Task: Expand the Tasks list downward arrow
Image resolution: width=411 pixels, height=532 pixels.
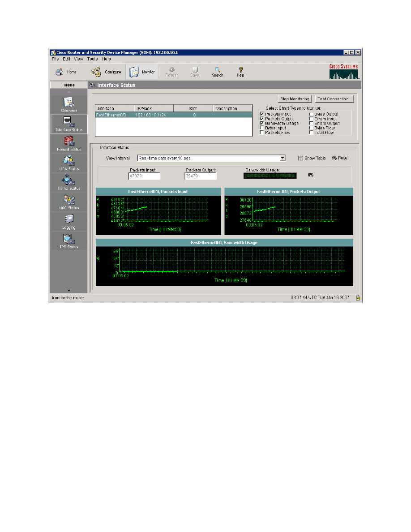Action: 68,290
